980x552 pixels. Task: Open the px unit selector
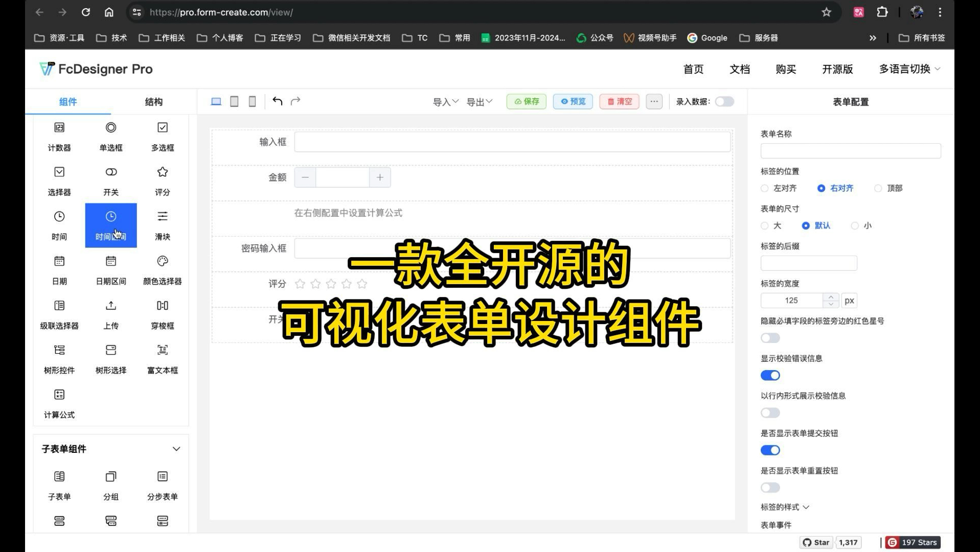point(849,301)
